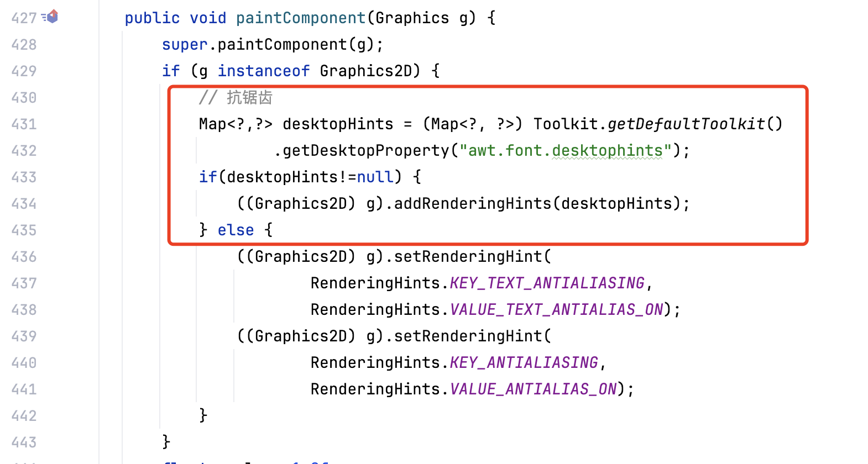Click the "awt.font.desktophints" string literal
The image size is (868, 464).
[x=566, y=151]
